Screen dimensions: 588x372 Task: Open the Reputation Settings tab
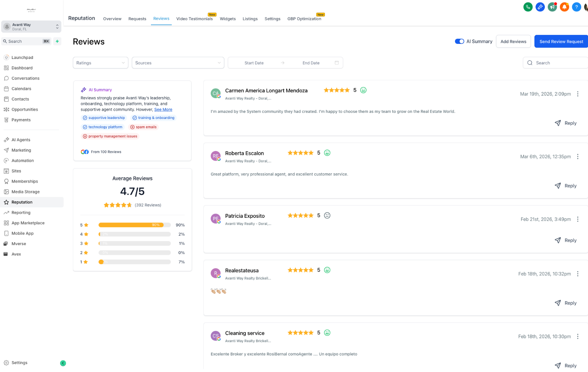272,19
